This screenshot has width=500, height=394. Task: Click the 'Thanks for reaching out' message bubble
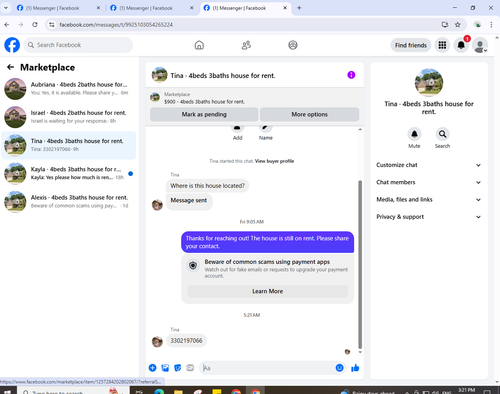(x=267, y=242)
